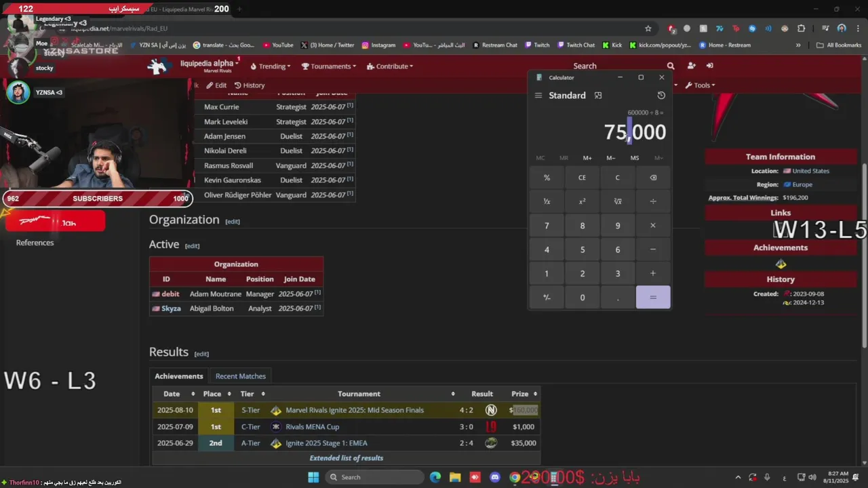
Task: Click the calculator divide key
Action: 653,201
